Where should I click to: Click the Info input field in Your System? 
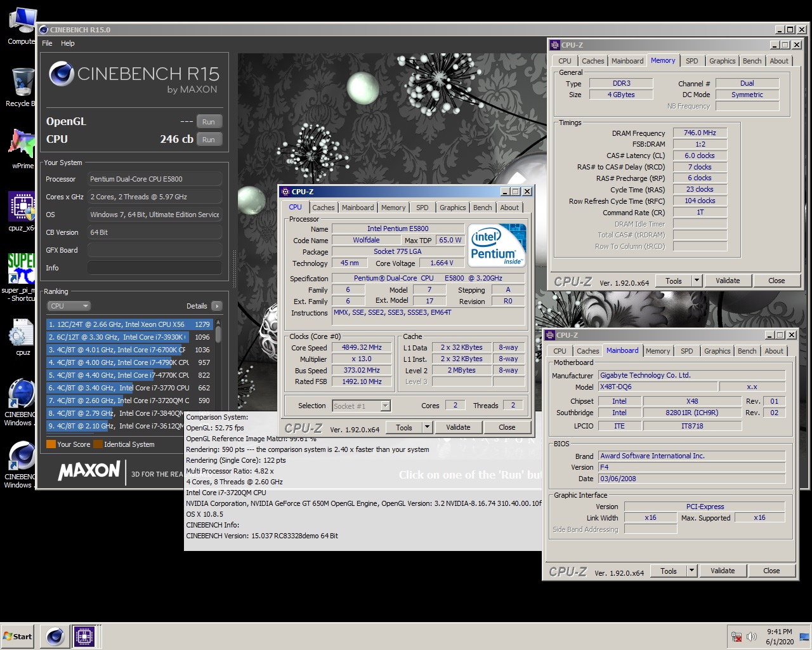(155, 268)
